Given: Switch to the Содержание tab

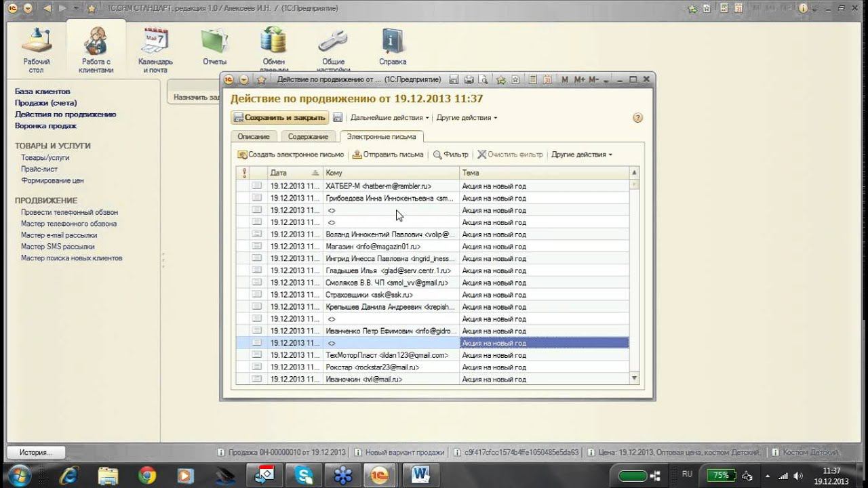Looking at the screenshot, I should pos(308,136).
